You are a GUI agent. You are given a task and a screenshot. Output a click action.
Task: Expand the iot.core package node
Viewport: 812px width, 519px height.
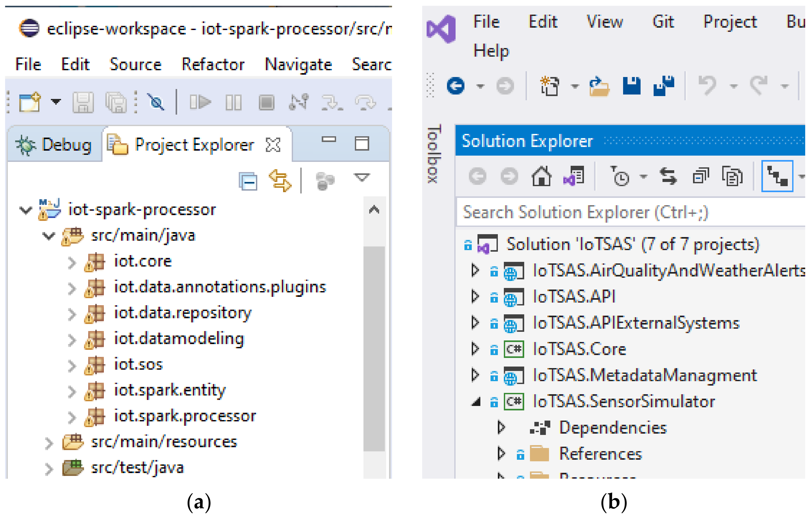[x=71, y=263]
